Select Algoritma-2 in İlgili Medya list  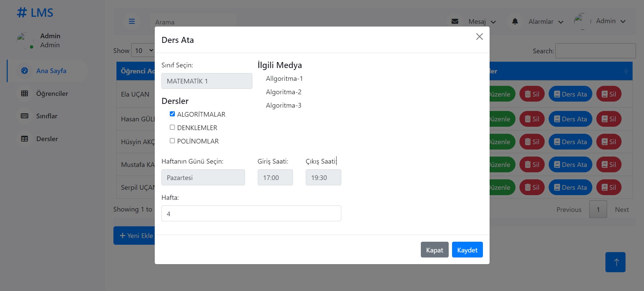(x=284, y=92)
